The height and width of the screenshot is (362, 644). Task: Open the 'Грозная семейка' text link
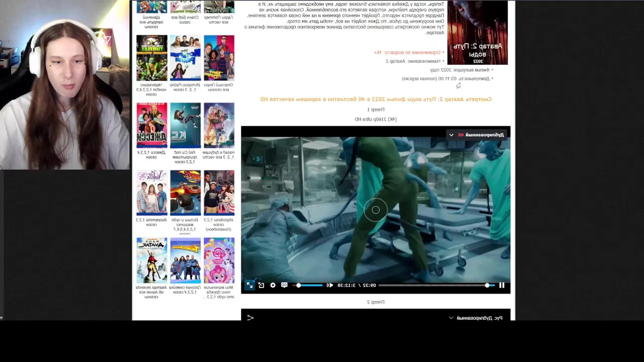click(x=185, y=290)
